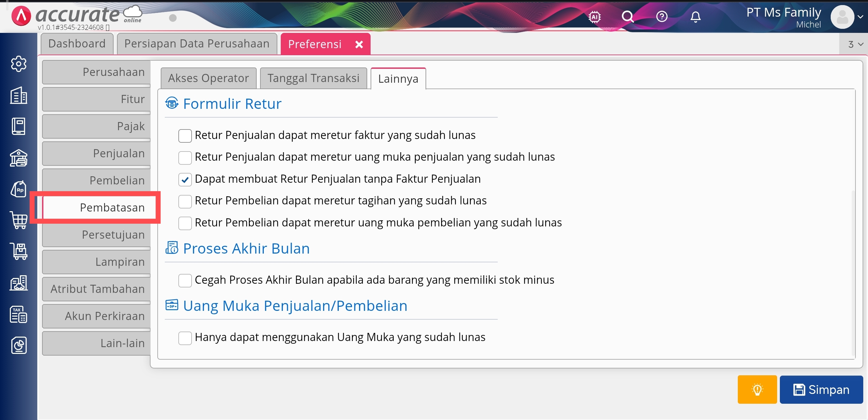868x420 pixels.
Task: Click the Simpan save button
Action: point(821,389)
